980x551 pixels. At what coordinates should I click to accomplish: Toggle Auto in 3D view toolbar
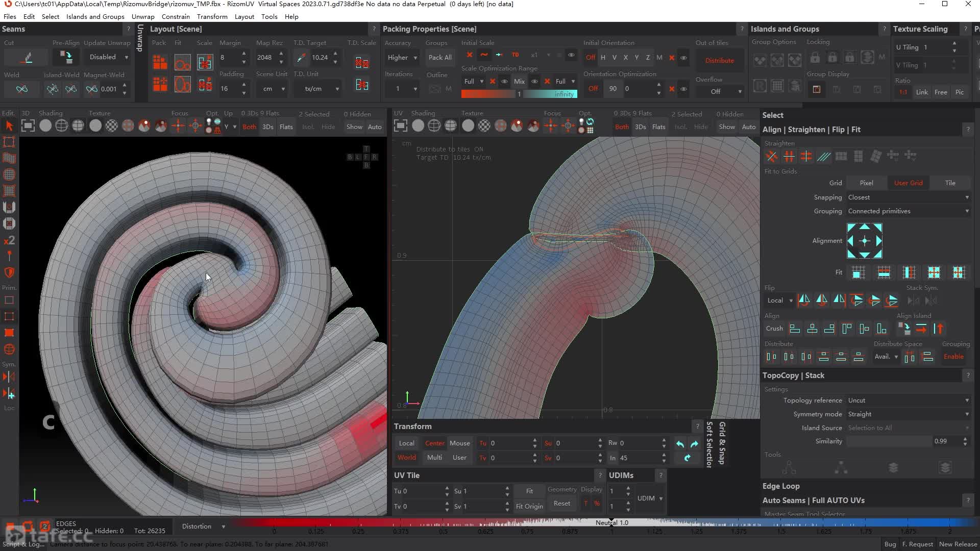click(x=375, y=127)
